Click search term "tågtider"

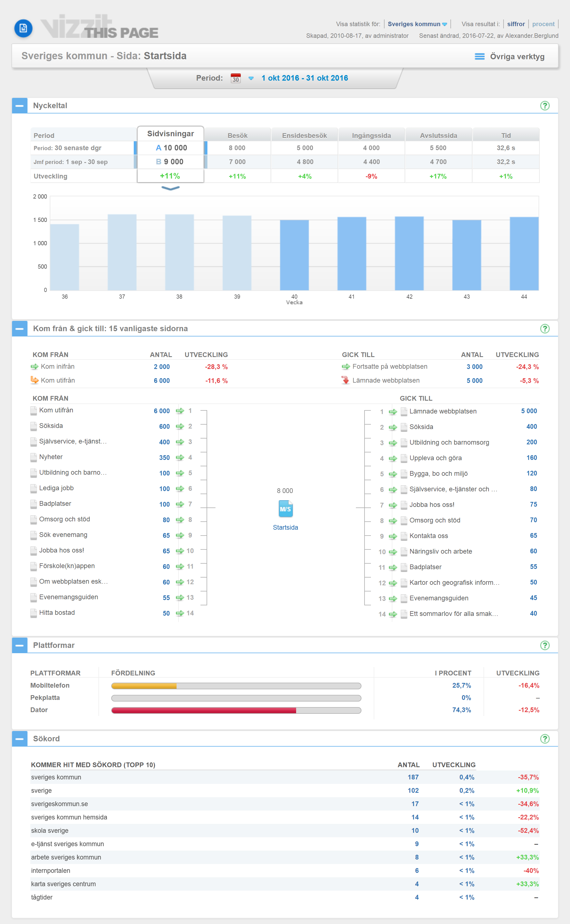click(41, 897)
